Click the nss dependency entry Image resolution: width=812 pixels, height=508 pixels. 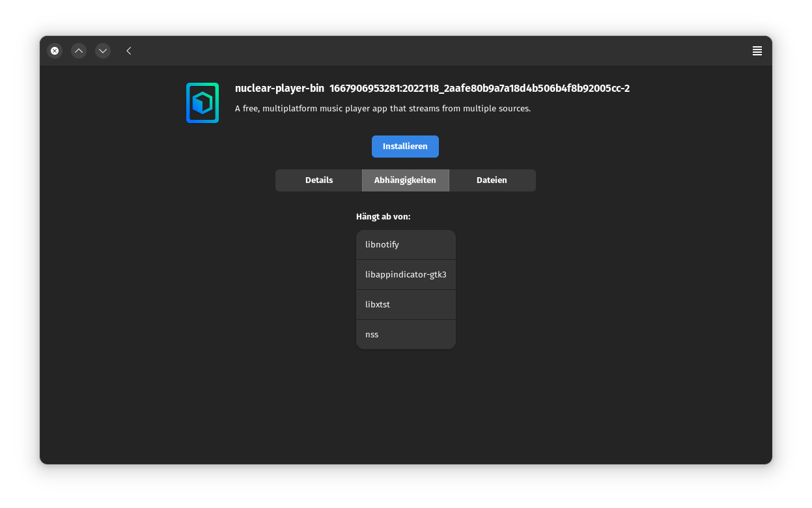coord(406,335)
